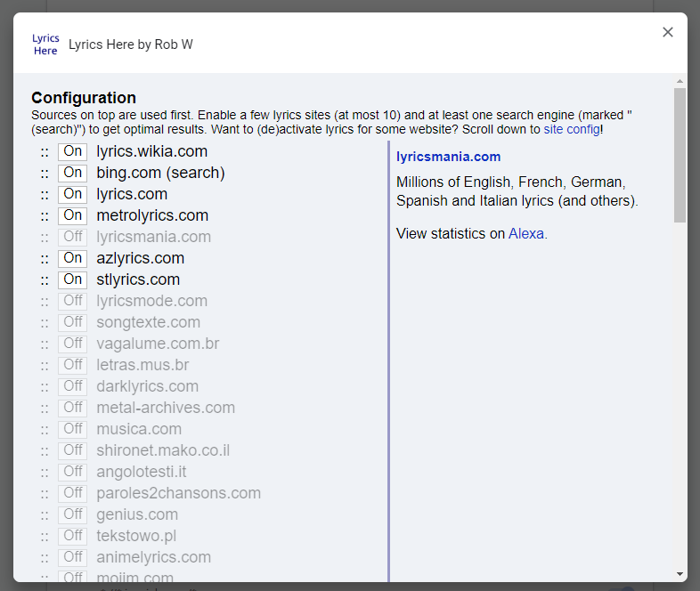Select the genius.com source name
This screenshot has height=591, width=700.
(x=137, y=514)
